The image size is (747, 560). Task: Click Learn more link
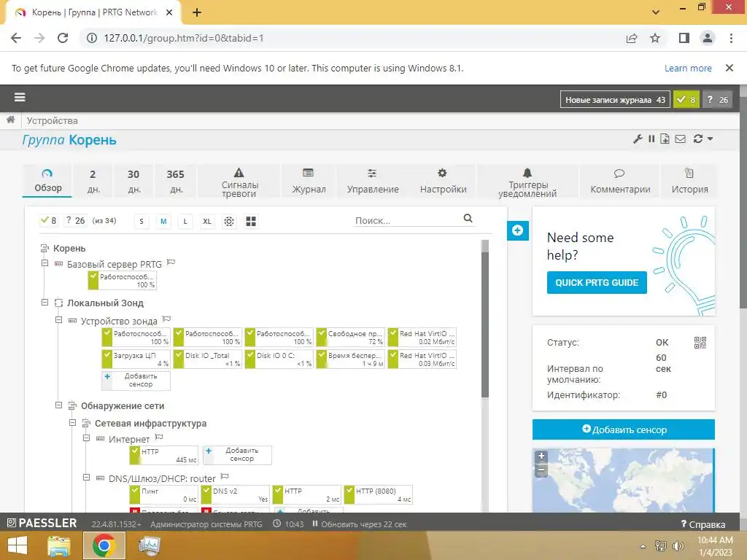pos(688,68)
